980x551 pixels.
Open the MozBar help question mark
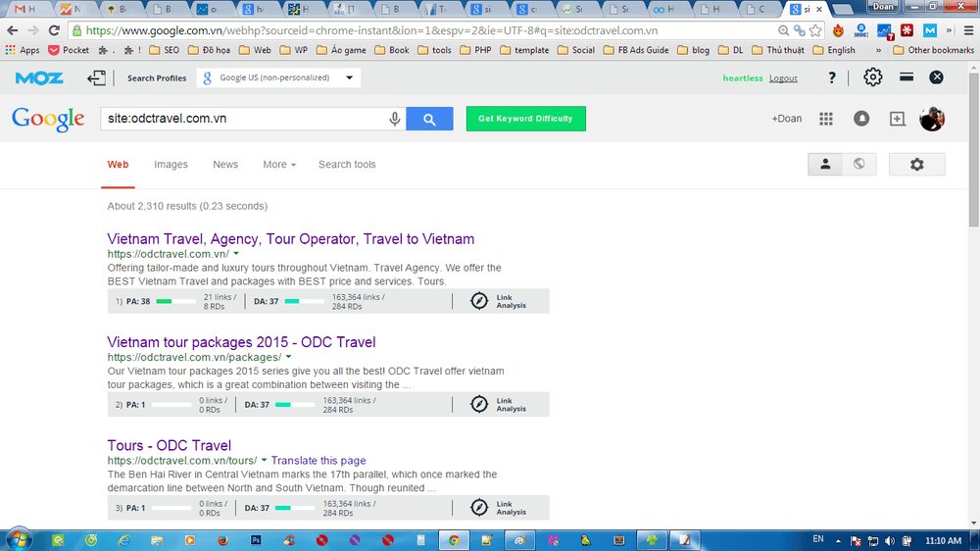tap(832, 77)
